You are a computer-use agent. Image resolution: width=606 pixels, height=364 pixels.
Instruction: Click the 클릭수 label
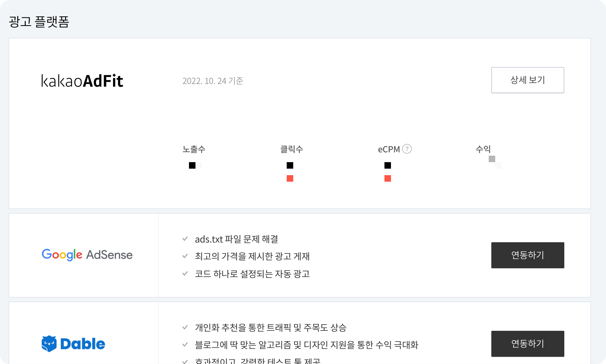pyautogui.click(x=292, y=149)
